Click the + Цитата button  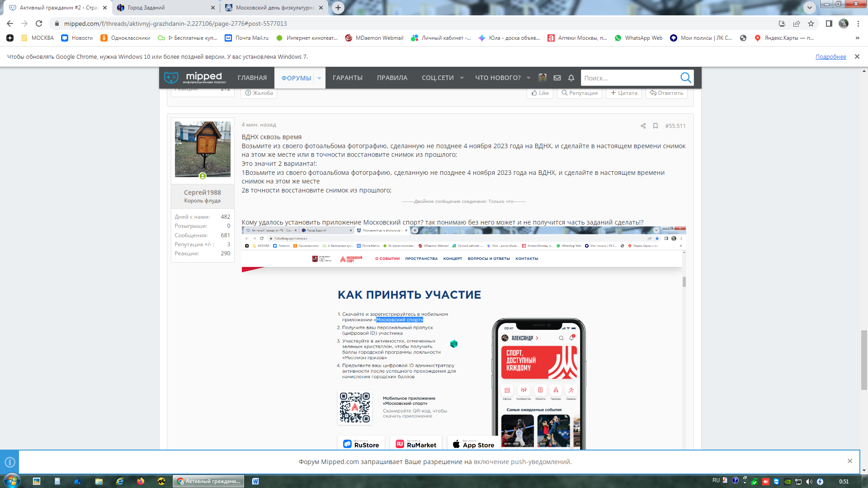click(623, 93)
